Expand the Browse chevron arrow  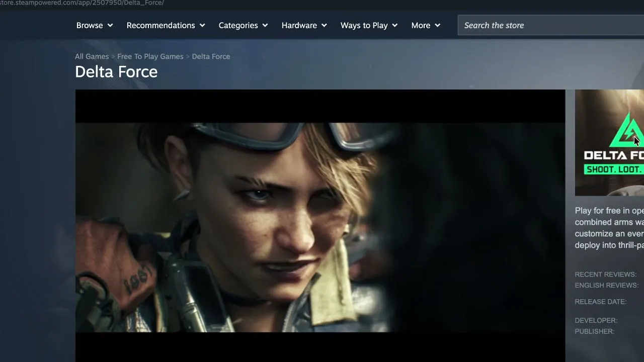(x=110, y=26)
